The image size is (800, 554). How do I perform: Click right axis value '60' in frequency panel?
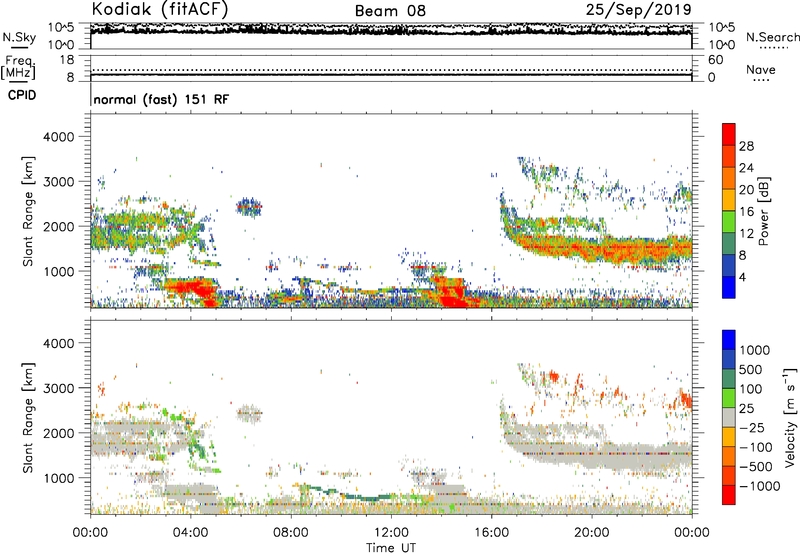[716, 60]
